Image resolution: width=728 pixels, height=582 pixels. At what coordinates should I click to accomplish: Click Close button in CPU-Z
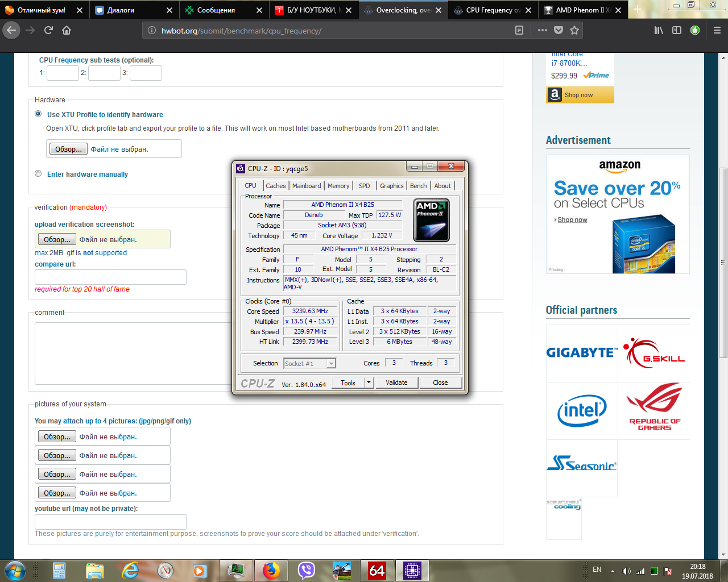click(440, 383)
